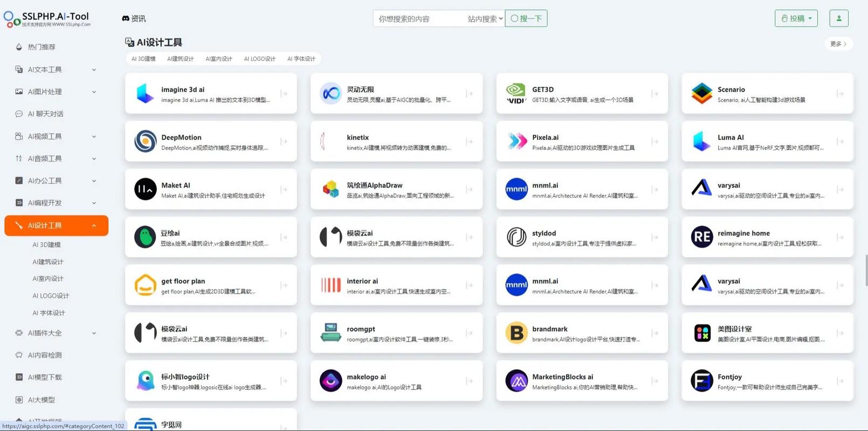Click the DeepMotion logo icon

point(145,142)
